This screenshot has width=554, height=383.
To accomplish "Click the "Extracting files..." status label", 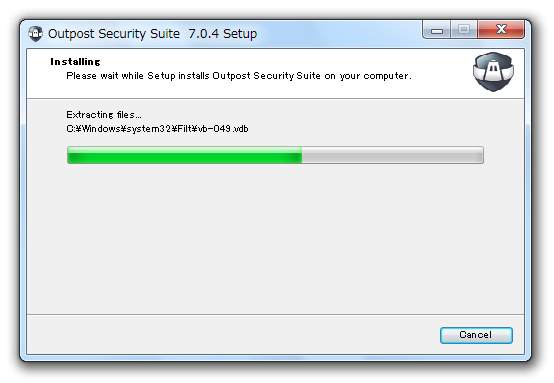I will [104, 115].
